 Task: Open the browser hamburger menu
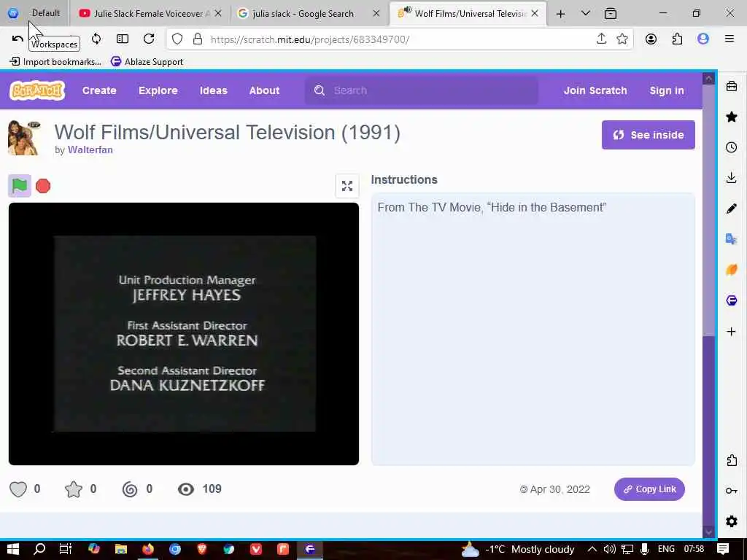[729, 39]
